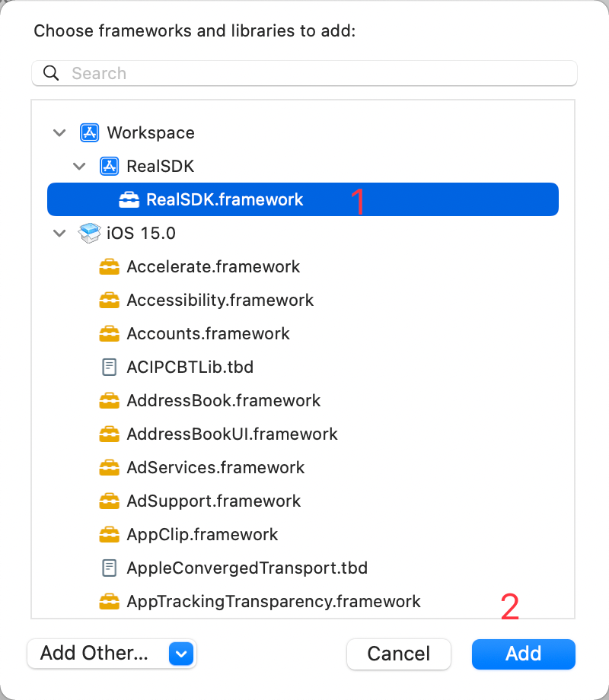
Task: Collapse the RealSDK project node
Action: pyautogui.click(x=79, y=167)
